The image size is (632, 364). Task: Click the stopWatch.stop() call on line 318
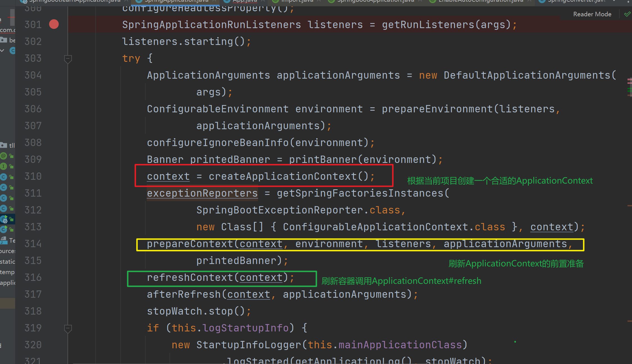coord(196,311)
